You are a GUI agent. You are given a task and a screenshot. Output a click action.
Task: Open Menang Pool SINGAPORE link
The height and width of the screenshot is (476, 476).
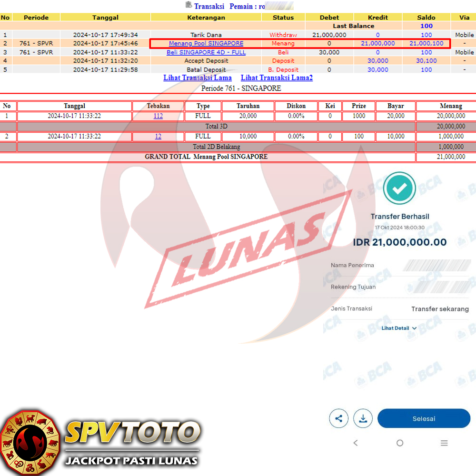[206, 43]
